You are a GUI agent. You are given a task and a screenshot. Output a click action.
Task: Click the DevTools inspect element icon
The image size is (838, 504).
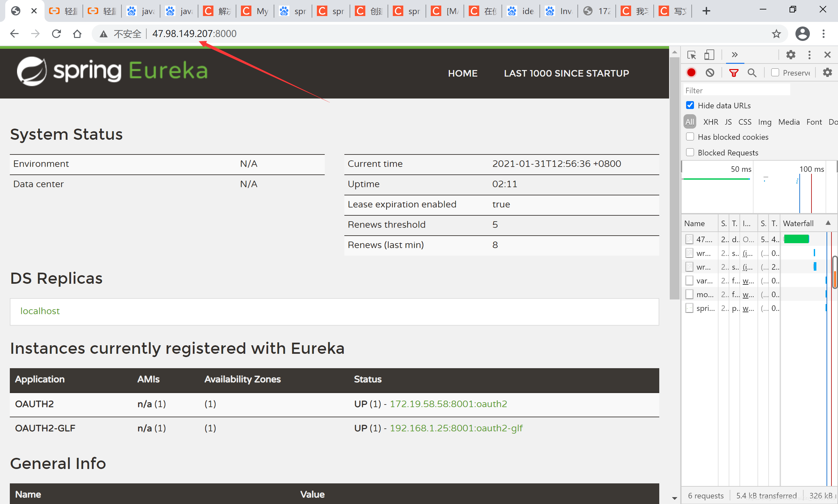[691, 55]
